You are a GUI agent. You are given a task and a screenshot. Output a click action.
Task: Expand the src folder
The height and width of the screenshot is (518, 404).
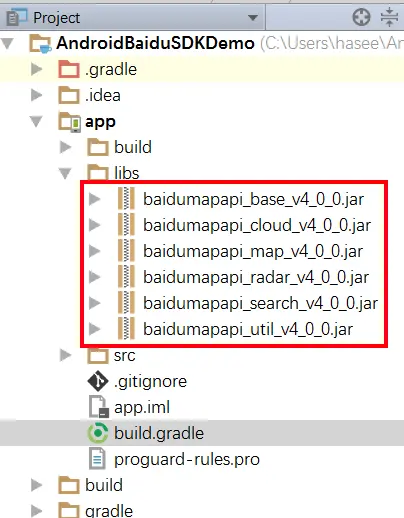65,355
